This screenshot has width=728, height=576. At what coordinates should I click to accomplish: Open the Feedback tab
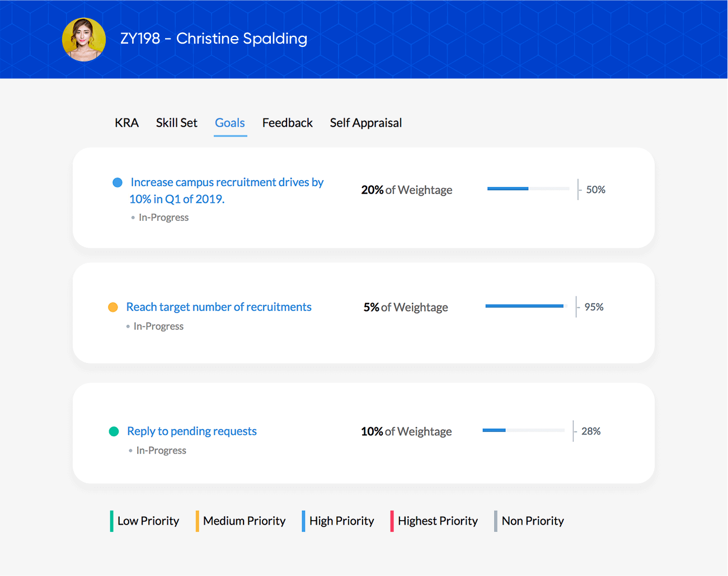(287, 123)
